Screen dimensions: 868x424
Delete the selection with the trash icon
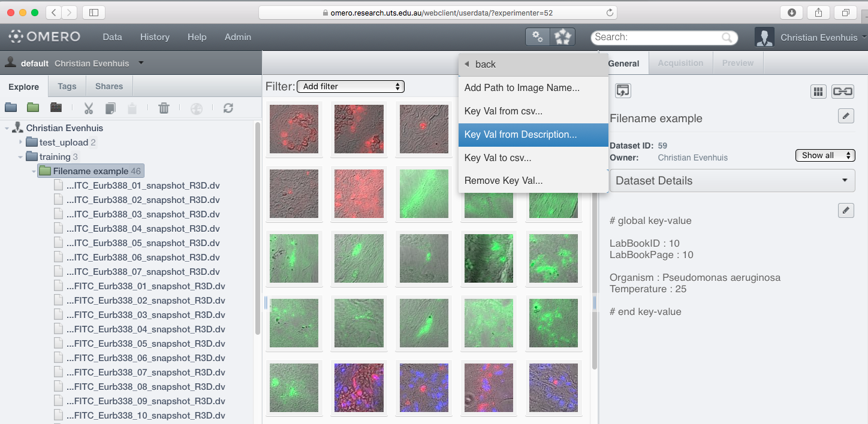click(x=164, y=108)
